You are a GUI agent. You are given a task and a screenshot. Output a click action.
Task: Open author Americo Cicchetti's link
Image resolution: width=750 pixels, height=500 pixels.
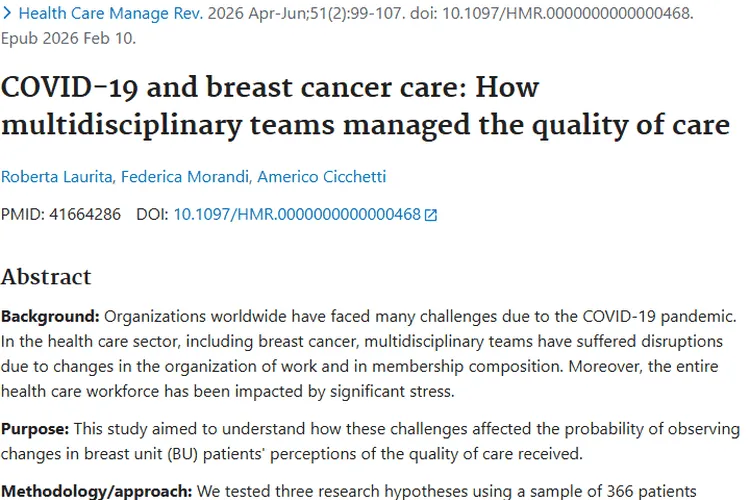pos(321,177)
